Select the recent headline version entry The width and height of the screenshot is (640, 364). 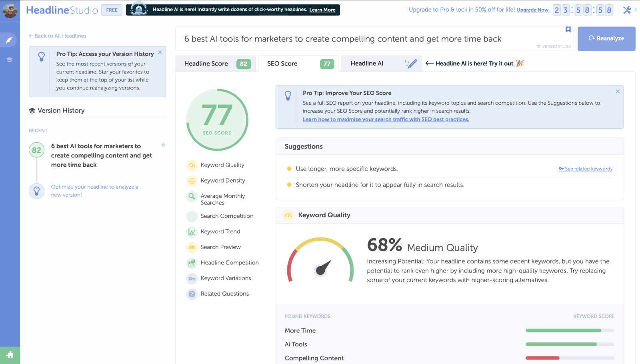102,155
